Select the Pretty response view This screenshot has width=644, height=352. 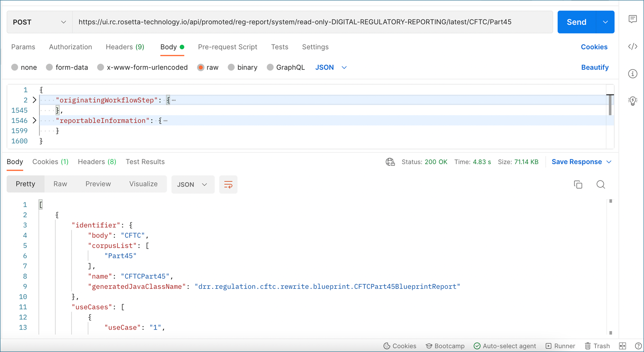(25, 184)
